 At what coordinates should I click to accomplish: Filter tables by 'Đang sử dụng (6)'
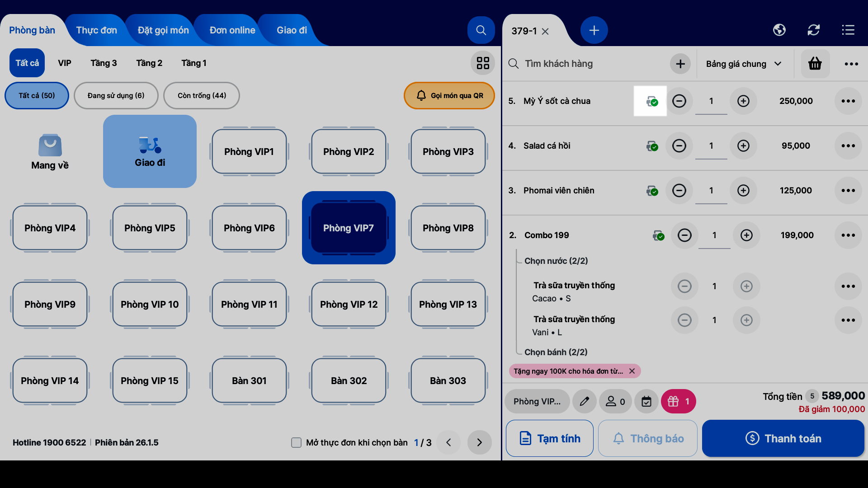coord(116,96)
